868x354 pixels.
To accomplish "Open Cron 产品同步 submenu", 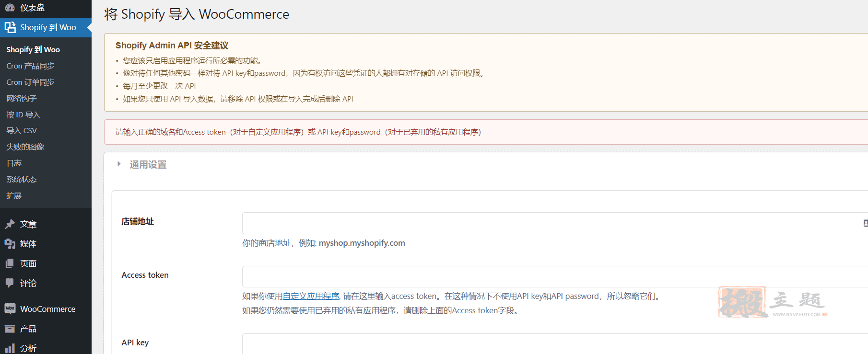I will click(30, 66).
